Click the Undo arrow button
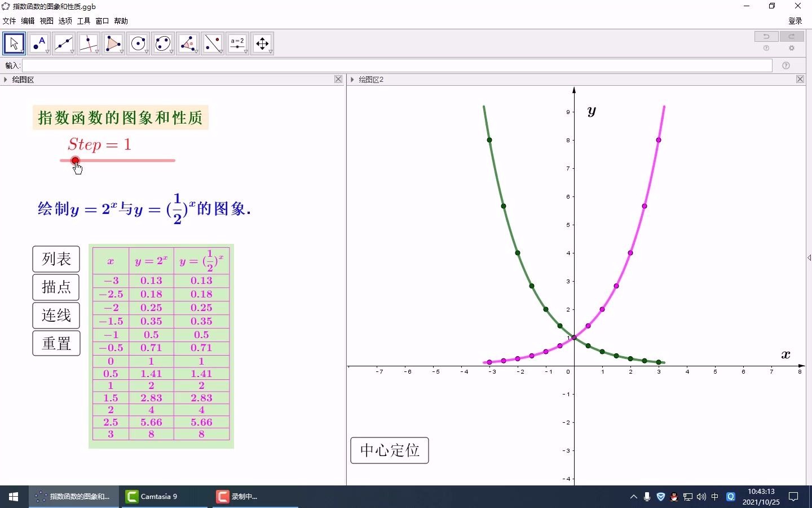Image resolution: width=812 pixels, height=508 pixels. point(766,36)
